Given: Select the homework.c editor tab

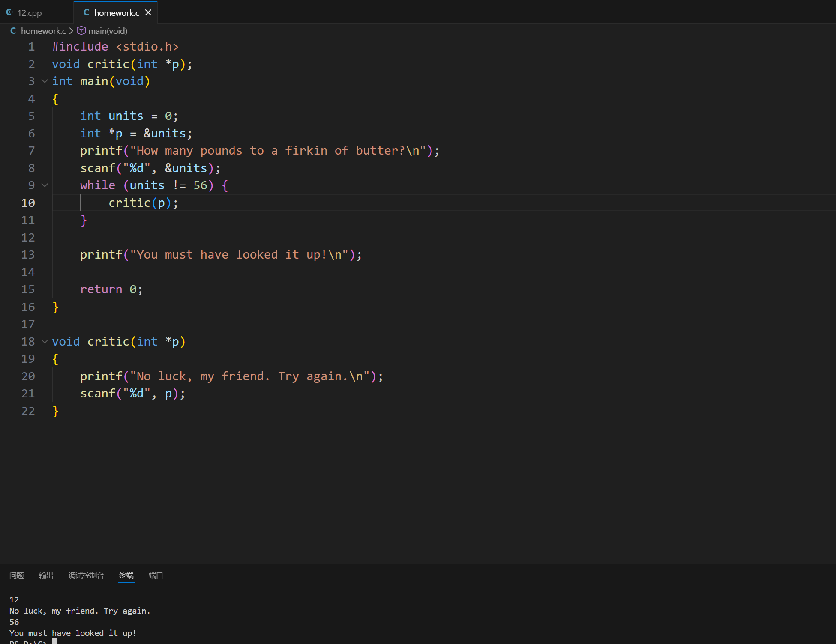Looking at the screenshot, I should pos(116,13).
